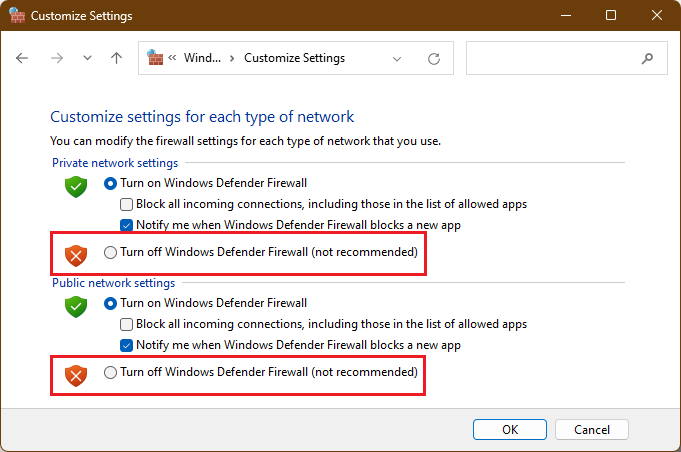Screen dimensions: 681x452
Task: Go up one level arrow
Action: coord(116,58)
